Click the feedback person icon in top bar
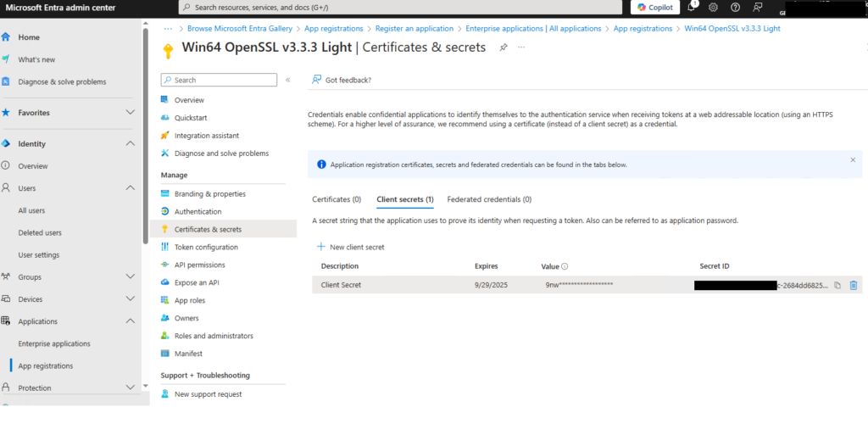The width and height of the screenshot is (868, 435). click(757, 7)
